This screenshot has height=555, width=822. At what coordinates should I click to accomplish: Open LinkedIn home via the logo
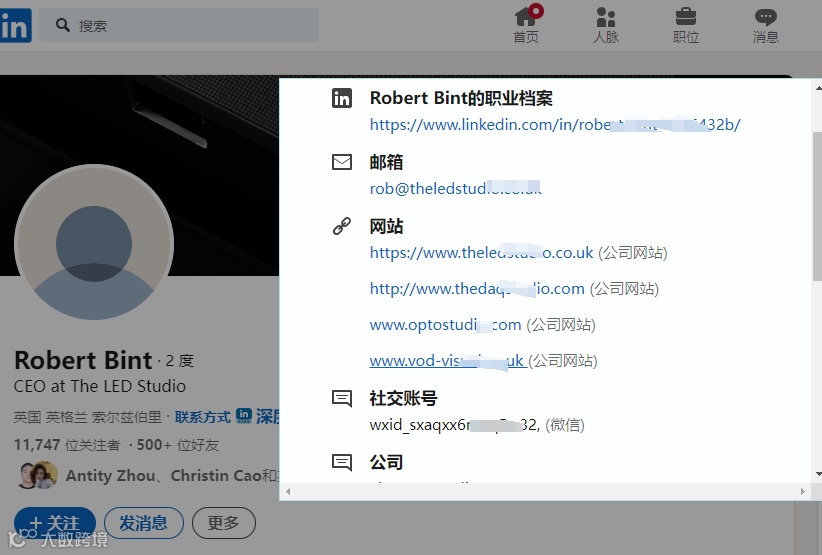pyautogui.click(x=16, y=25)
